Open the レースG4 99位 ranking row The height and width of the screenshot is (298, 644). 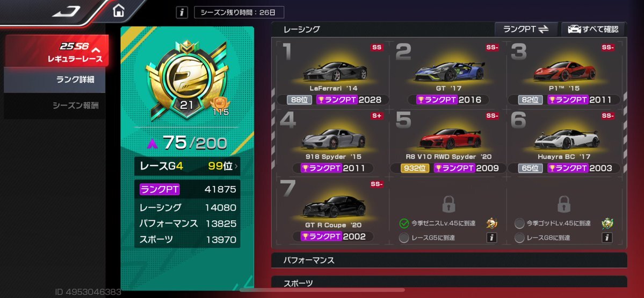[187, 166]
